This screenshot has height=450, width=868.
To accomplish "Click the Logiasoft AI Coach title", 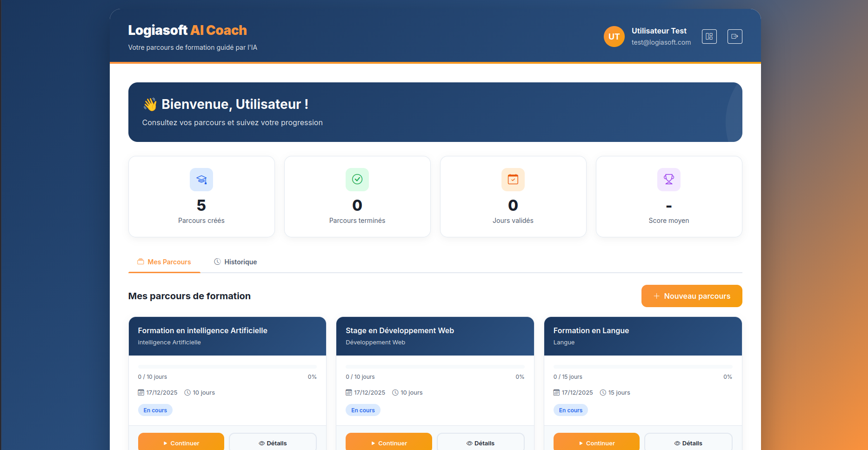I will tap(187, 30).
